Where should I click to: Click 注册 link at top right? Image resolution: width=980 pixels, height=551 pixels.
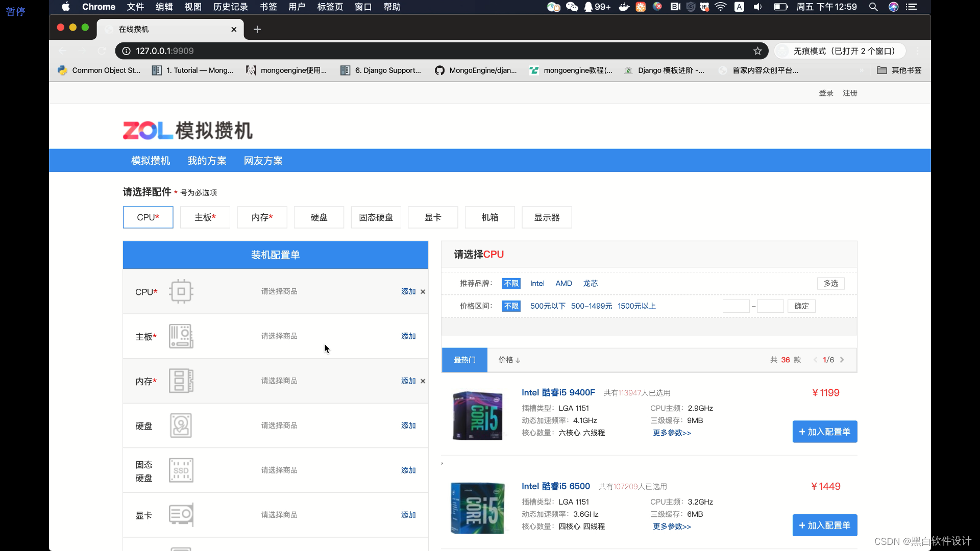click(x=850, y=93)
